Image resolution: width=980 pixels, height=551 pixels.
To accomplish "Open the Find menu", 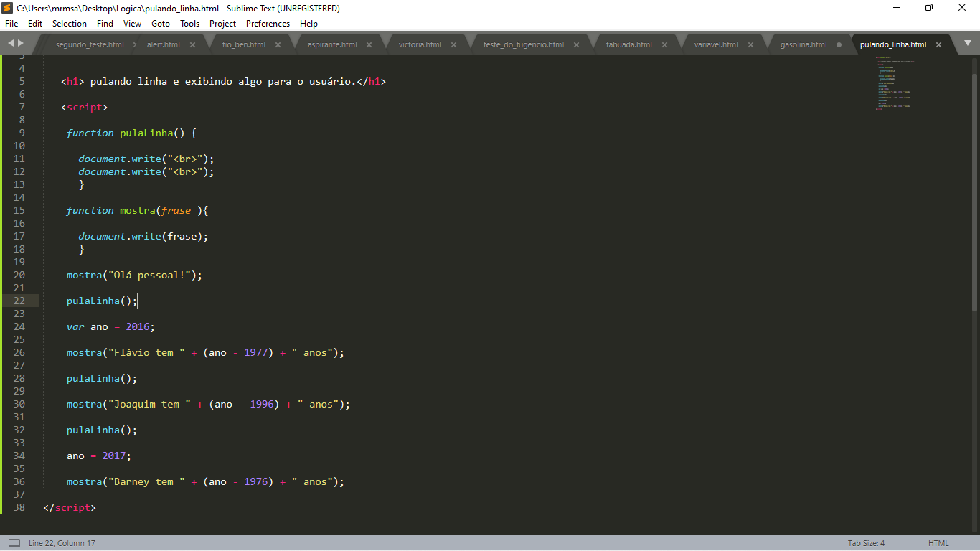I will (x=105, y=24).
